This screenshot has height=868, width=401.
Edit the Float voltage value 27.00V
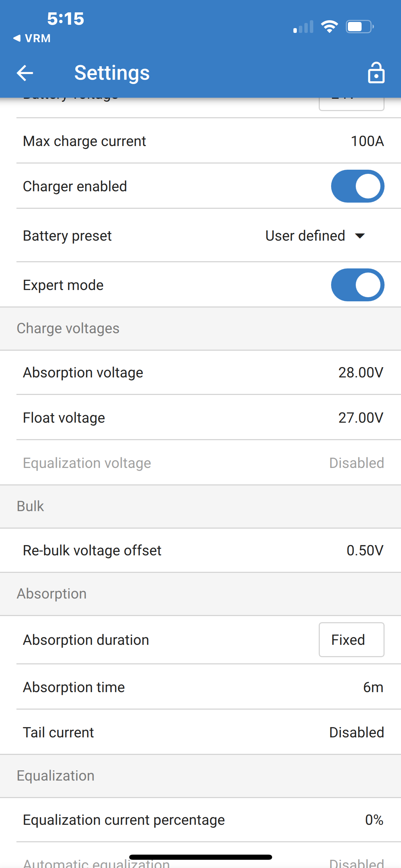point(361,418)
